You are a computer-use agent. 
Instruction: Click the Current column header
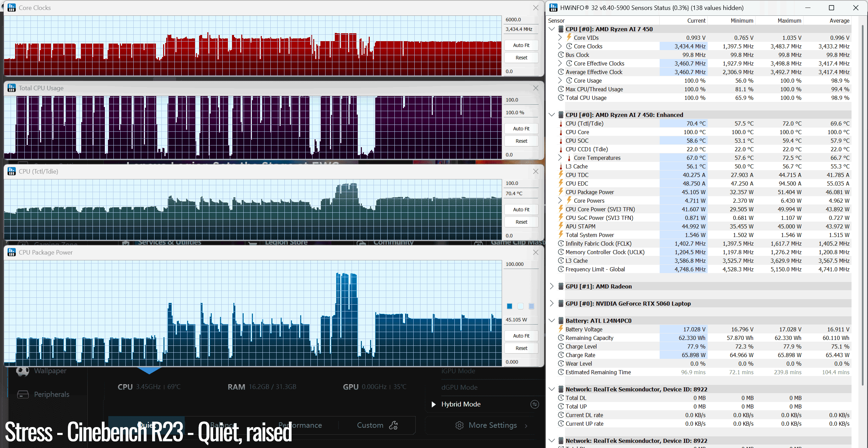[696, 21]
